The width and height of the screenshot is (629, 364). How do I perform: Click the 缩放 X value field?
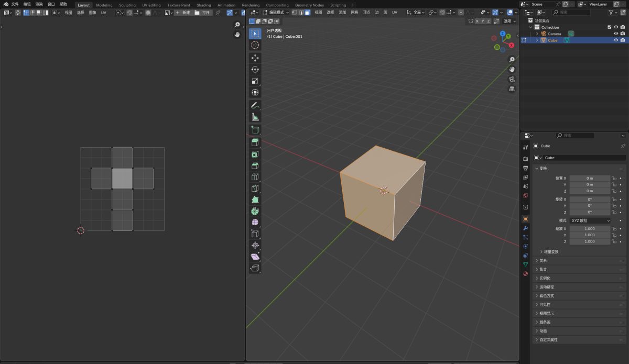[x=590, y=229]
